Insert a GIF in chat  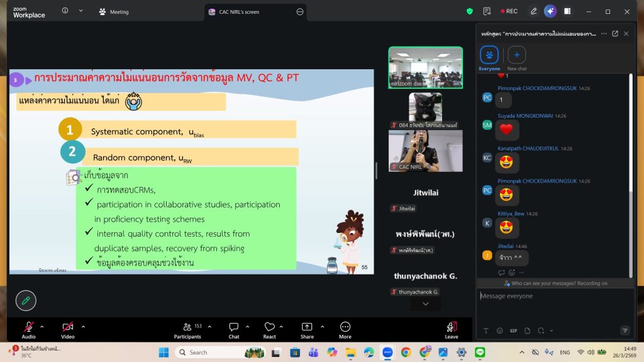(x=513, y=331)
